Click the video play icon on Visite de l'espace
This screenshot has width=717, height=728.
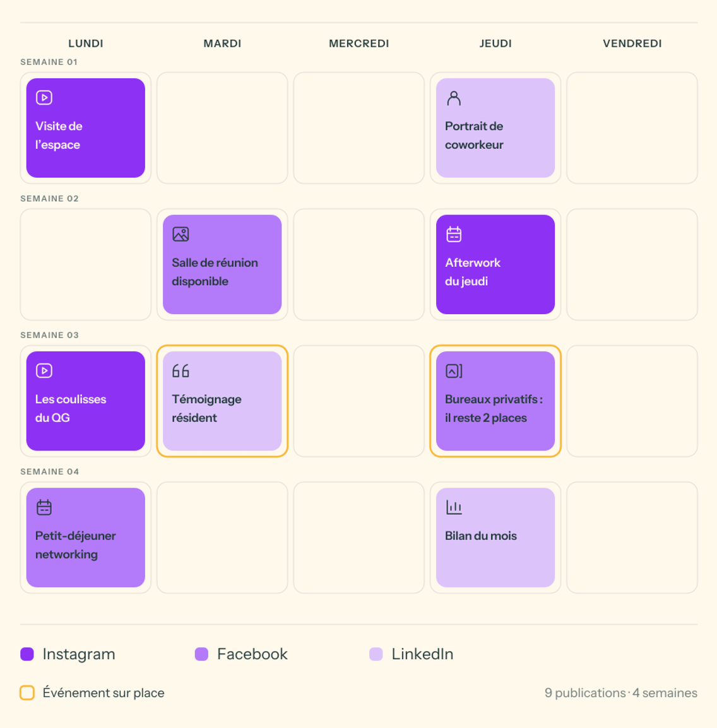pos(44,98)
